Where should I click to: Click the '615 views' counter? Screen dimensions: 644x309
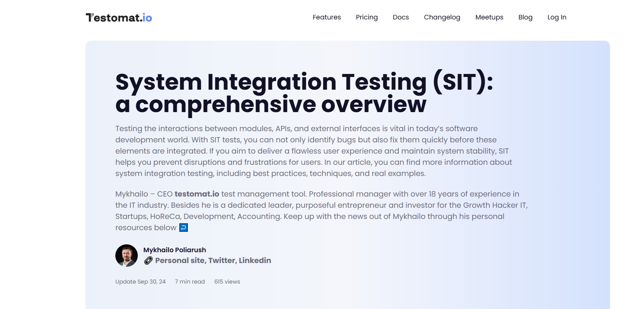point(227,282)
